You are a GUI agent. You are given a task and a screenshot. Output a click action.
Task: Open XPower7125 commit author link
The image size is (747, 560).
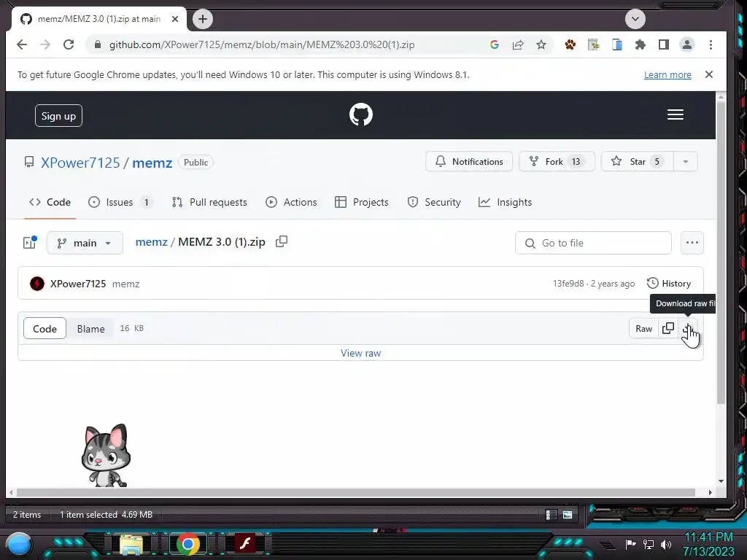tap(78, 284)
